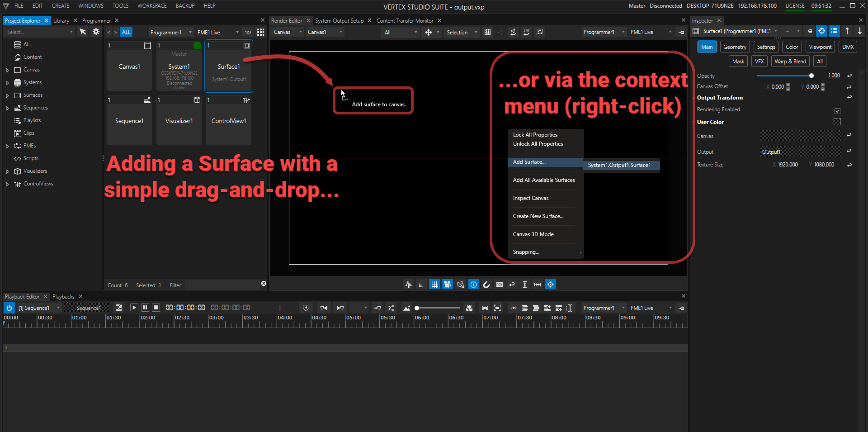Expand the PMEs tree node

[7, 146]
